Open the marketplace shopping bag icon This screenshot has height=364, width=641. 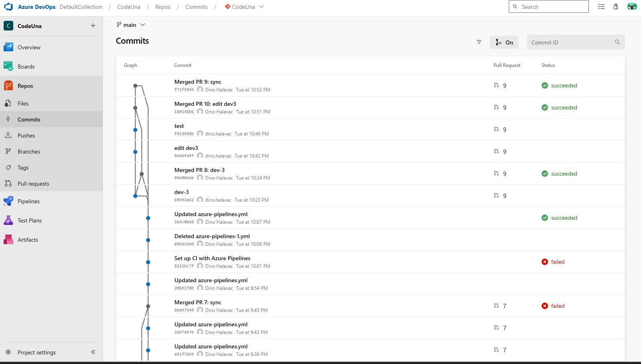coord(616,7)
